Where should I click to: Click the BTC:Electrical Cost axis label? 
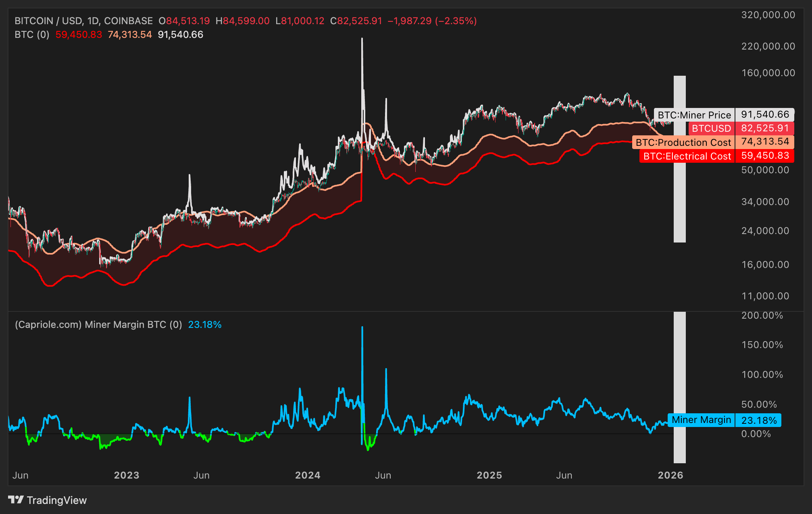[x=686, y=156]
